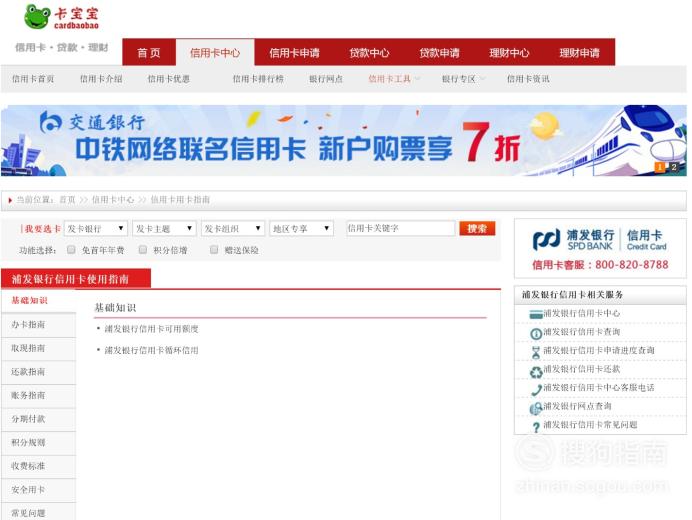Open the 贷款申请 tab
This screenshot has width=692, height=520.
point(439,53)
